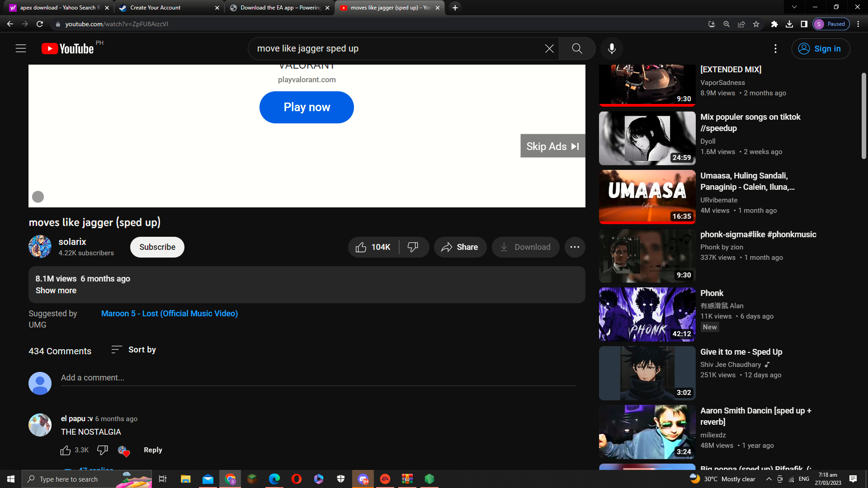Start voice search with the microphone
Screen dimensions: 868x488
point(612,48)
